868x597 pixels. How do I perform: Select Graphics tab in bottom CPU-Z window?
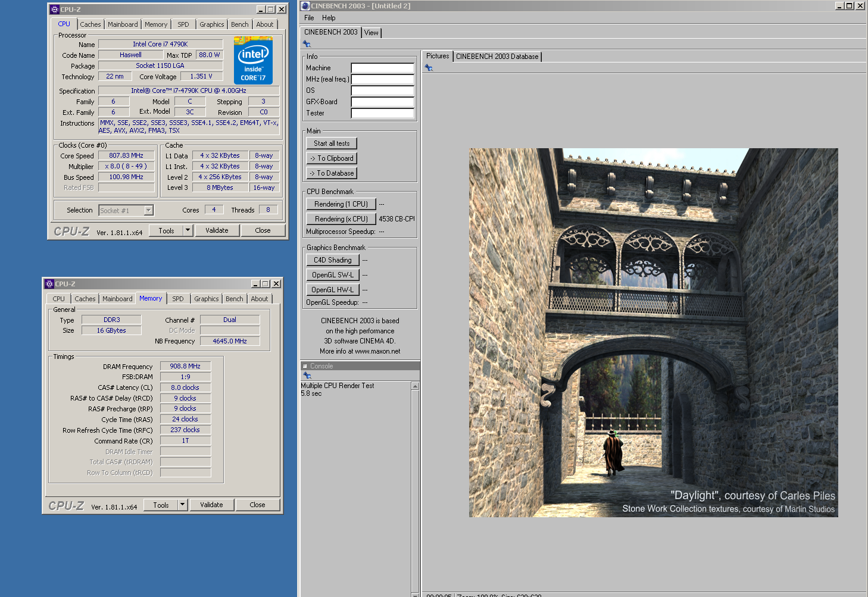pyautogui.click(x=207, y=299)
